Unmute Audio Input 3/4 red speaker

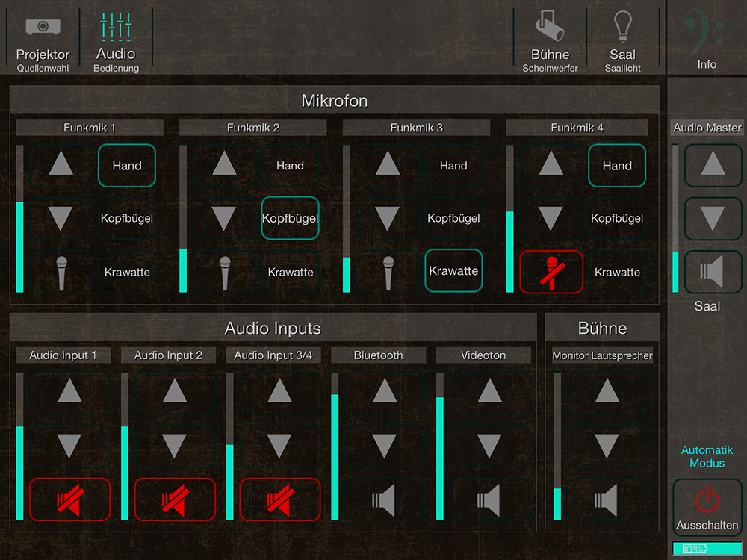point(279,499)
